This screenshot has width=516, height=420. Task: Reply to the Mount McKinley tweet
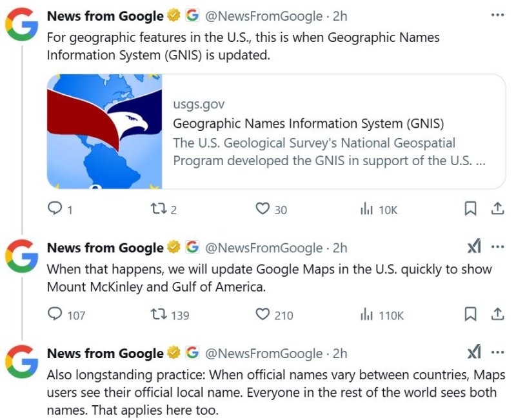[x=55, y=314]
